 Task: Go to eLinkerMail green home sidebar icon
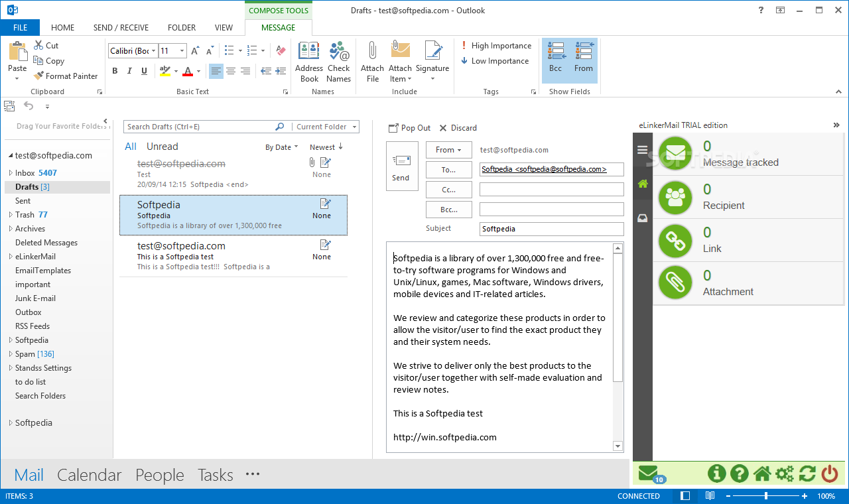click(642, 184)
